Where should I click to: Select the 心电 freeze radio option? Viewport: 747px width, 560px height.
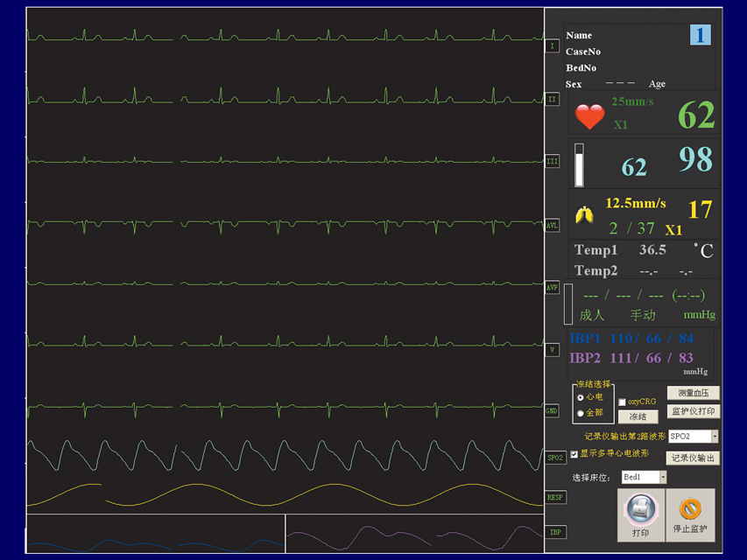pyautogui.click(x=581, y=397)
